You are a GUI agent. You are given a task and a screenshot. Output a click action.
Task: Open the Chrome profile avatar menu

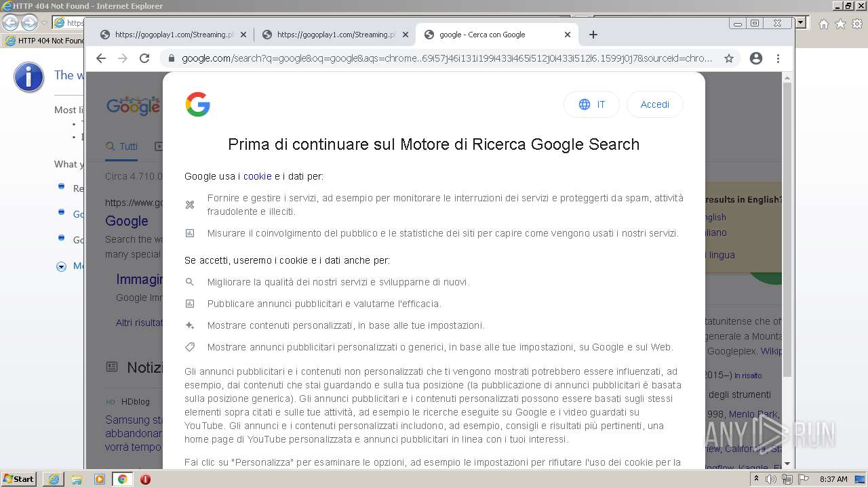[x=756, y=58]
